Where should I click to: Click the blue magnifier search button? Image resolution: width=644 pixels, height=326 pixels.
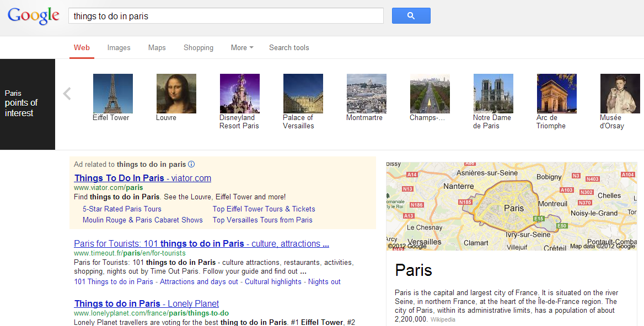click(x=411, y=15)
